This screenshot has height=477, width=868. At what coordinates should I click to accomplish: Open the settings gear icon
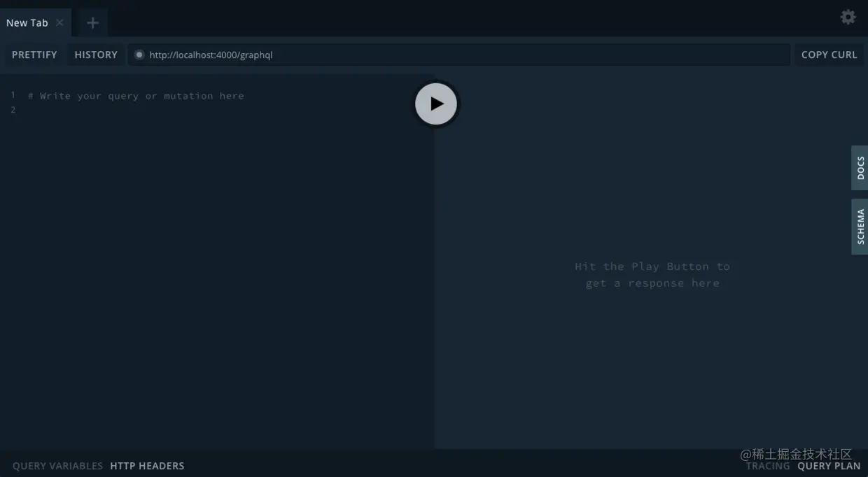tap(848, 17)
